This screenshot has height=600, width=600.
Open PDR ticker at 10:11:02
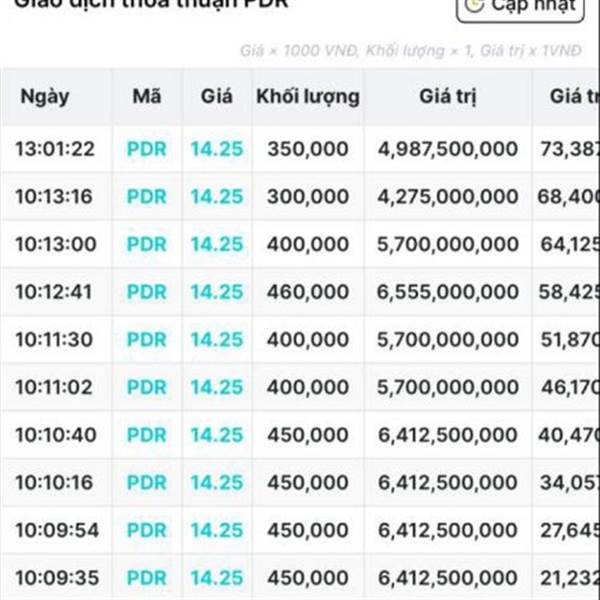pyautogui.click(x=147, y=387)
